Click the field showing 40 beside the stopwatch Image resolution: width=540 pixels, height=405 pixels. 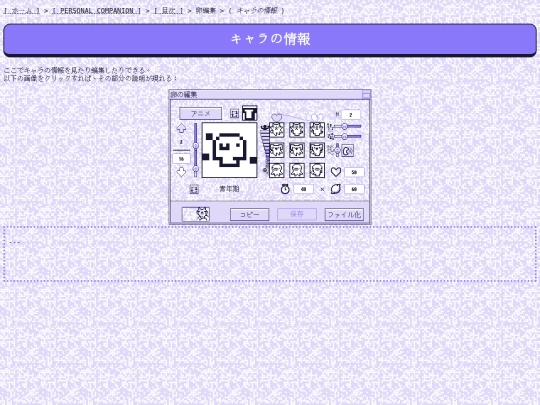[303, 189]
